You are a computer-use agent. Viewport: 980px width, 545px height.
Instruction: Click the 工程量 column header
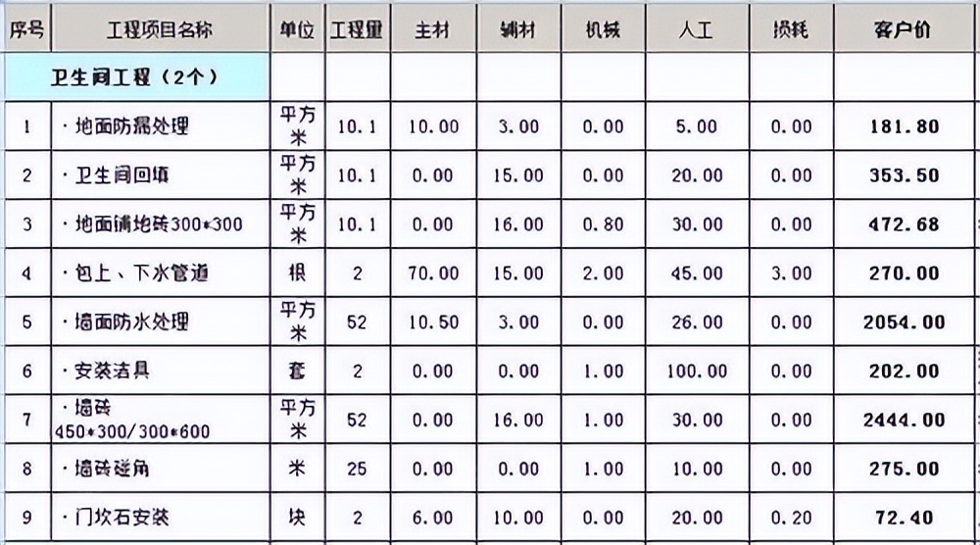tap(357, 30)
